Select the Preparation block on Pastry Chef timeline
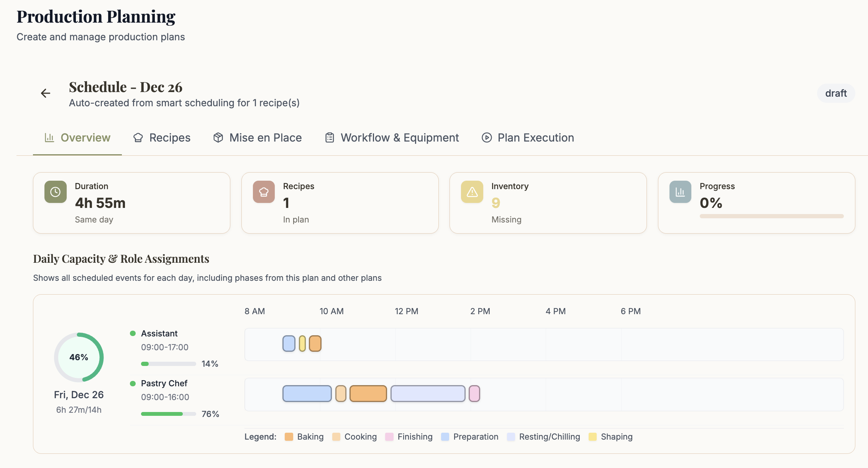Viewport: 868px width, 468px height. pyautogui.click(x=307, y=394)
